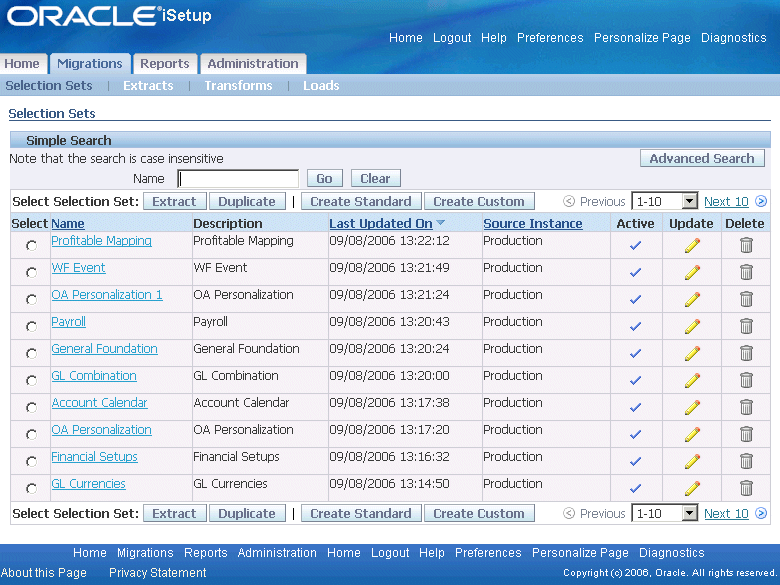Click the Active checkmark for Profitable Mapping
The image size is (780, 585).
(x=635, y=245)
